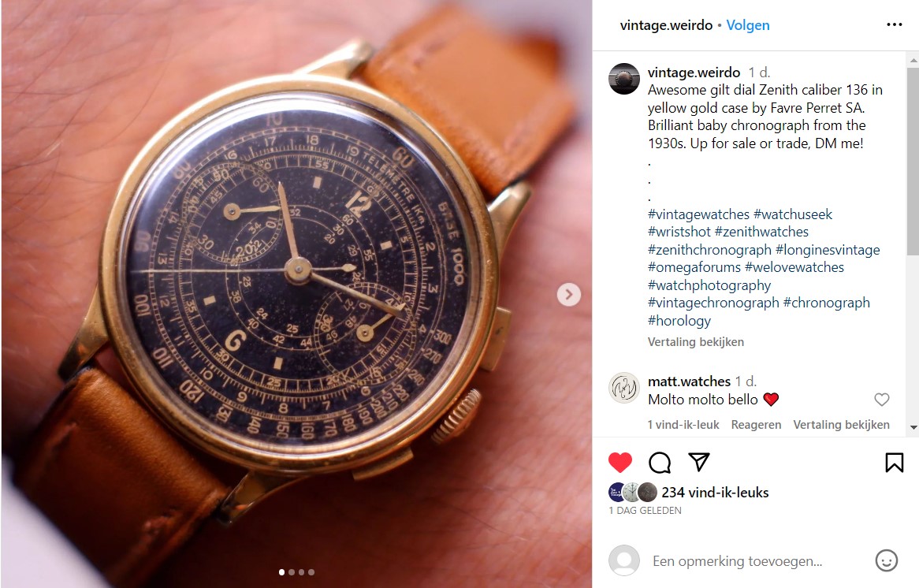This screenshot has height=588, width=919.
Task: Show caption translation via Vertaling bekijken
Action: 696,342
